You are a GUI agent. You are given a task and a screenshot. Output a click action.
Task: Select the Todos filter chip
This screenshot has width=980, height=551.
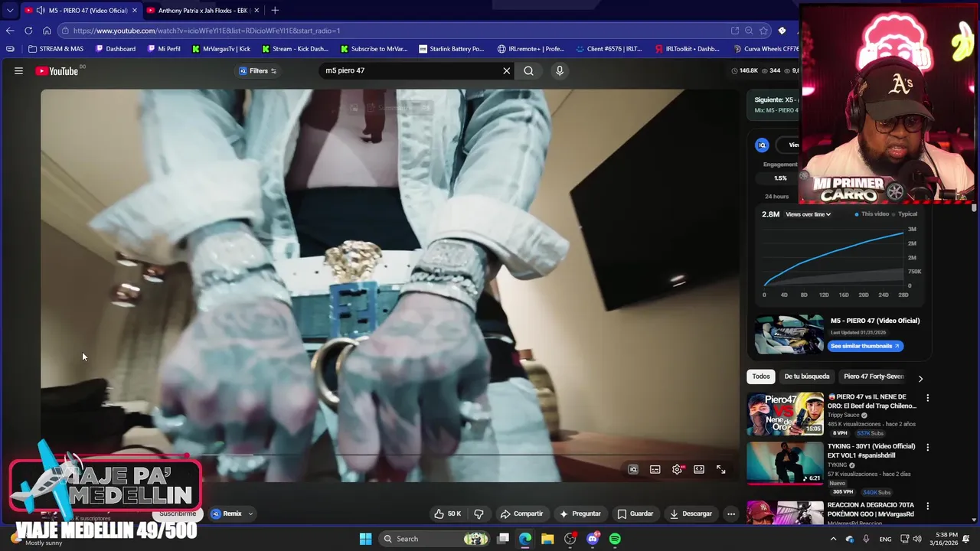tap(761, 377)
